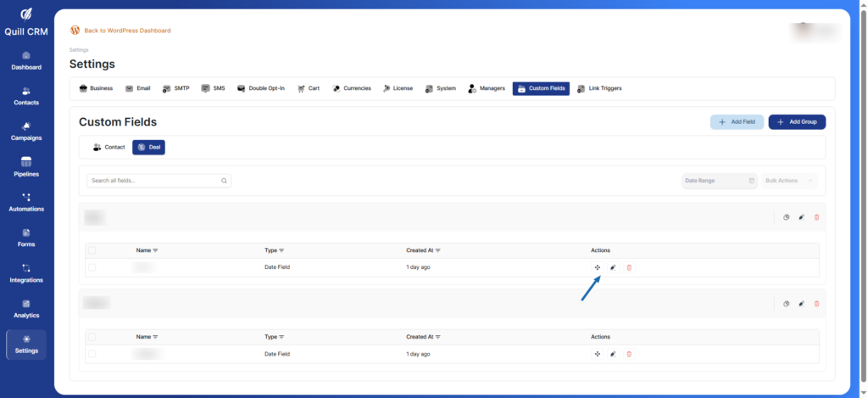Sort the first table by Created At
Image resolution: width=868 pixels, height=398 pixels.
point(423,250)
